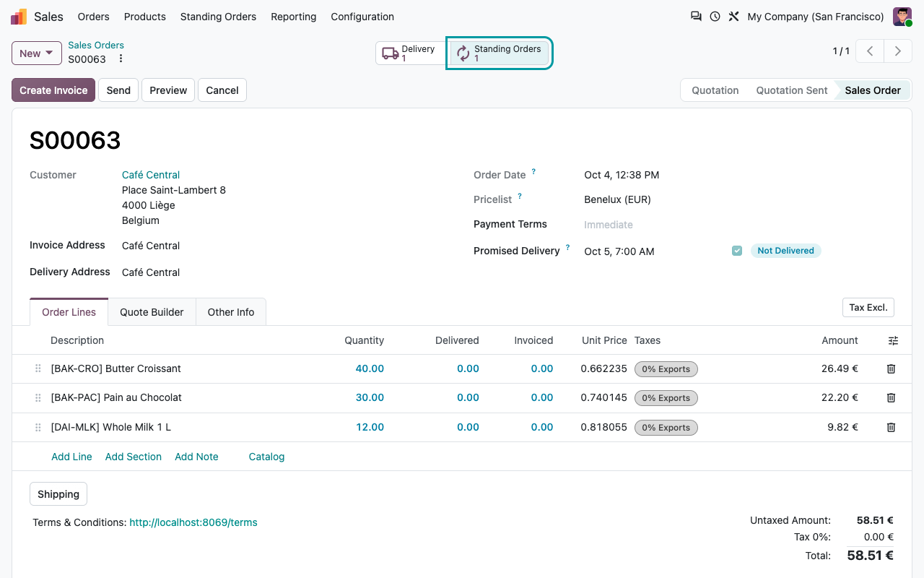Image resolution: width=924 pixels, height=578 pixels.
Task: Open the company switcher My Company (San Francisco)
Action: click(x=816, y=17)
